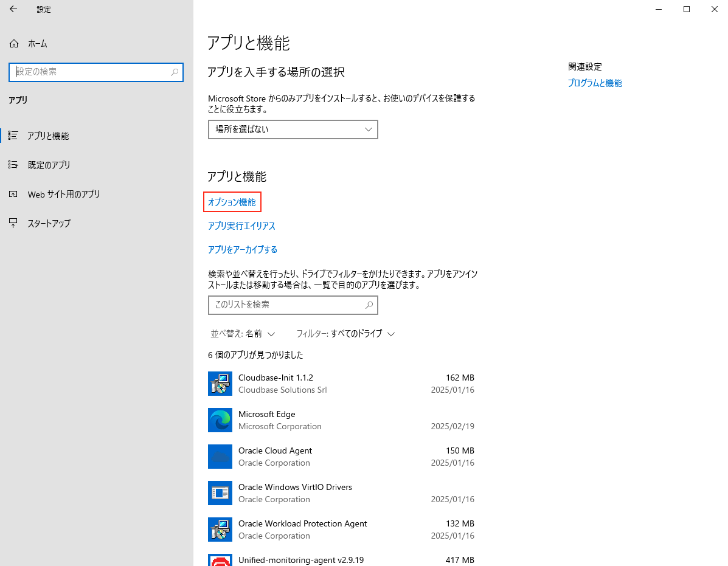
Task: Click the Microsoft Edge app icon
Action: [220, 420]
